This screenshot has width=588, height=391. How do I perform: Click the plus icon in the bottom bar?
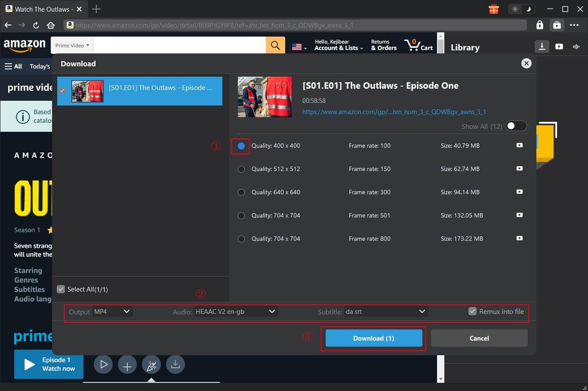(x=127, y=364)
